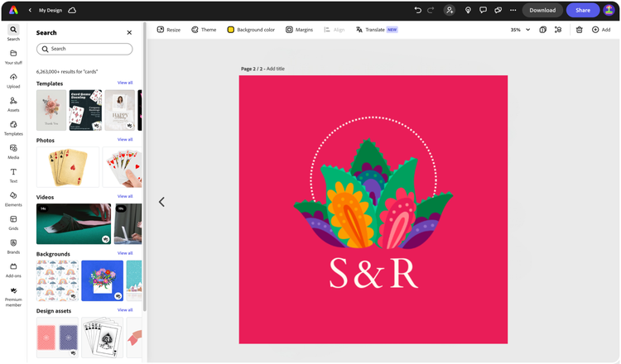Open the Grids panel

click(x=13, y=223)
